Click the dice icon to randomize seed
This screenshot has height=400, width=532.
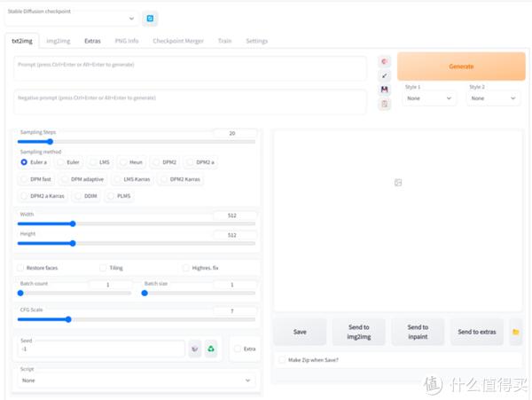pos(195,349)
